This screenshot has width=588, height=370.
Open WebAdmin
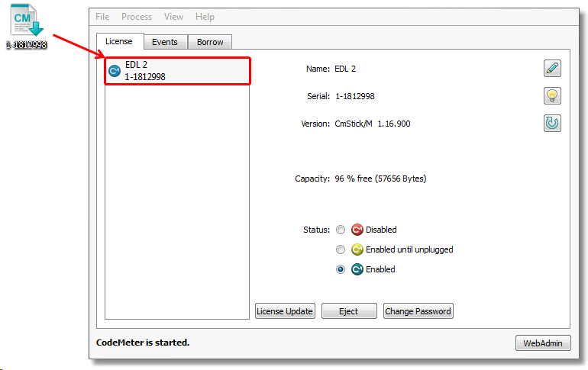tap(543, 343)
